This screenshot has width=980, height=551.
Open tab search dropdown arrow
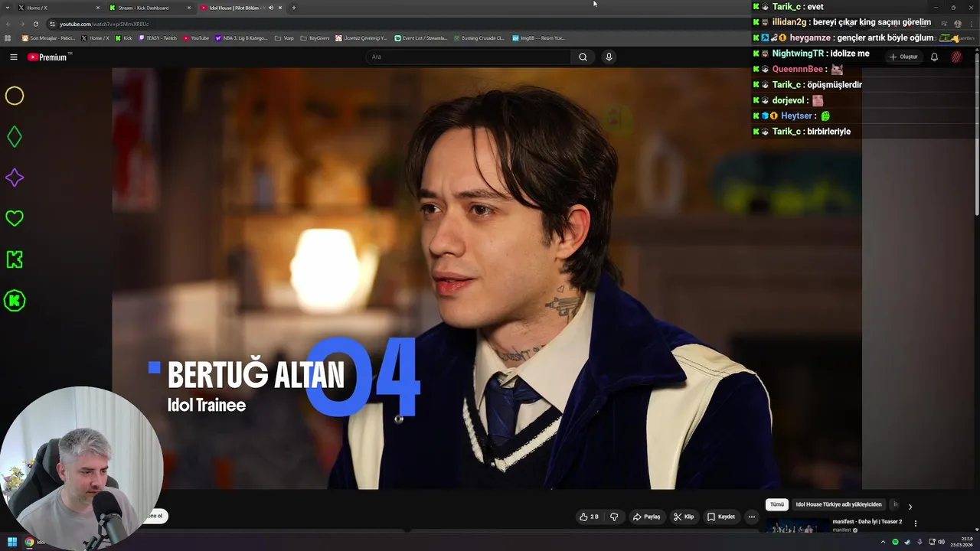tap(7, 8)
